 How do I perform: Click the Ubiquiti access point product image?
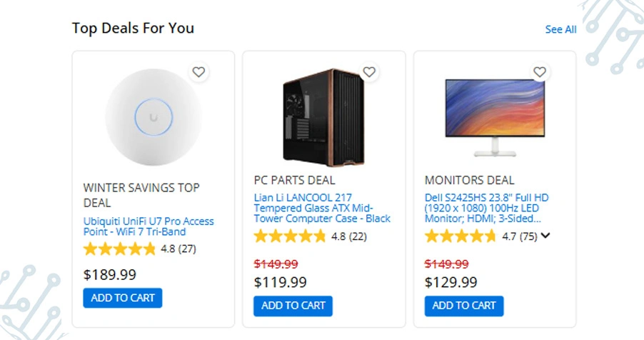[x=154, y=118]
